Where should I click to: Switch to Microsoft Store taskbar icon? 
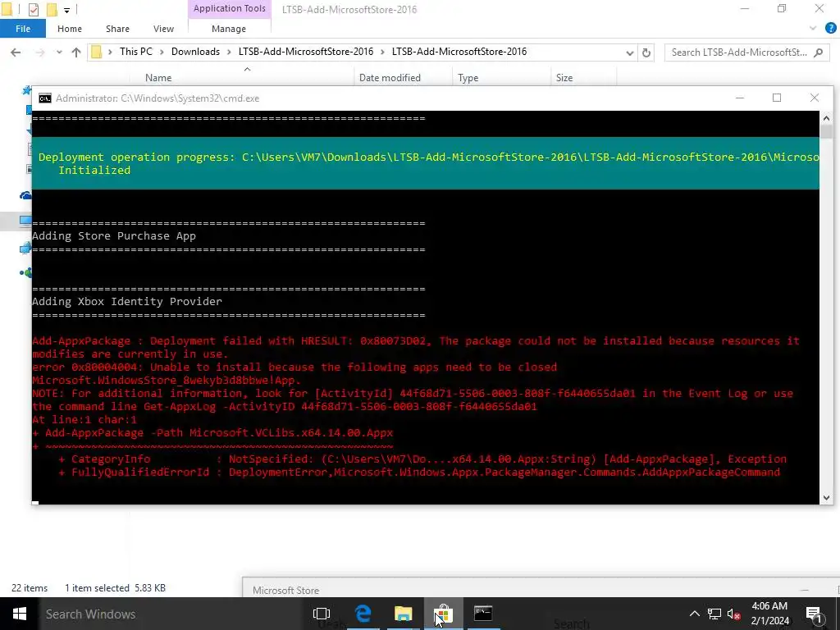pyautogui.click(x=443, y=614)
